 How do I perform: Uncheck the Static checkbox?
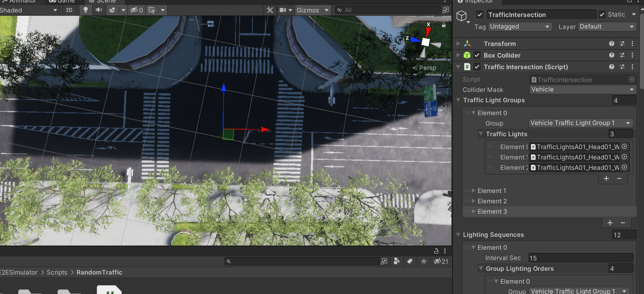[x=602, y=14]
